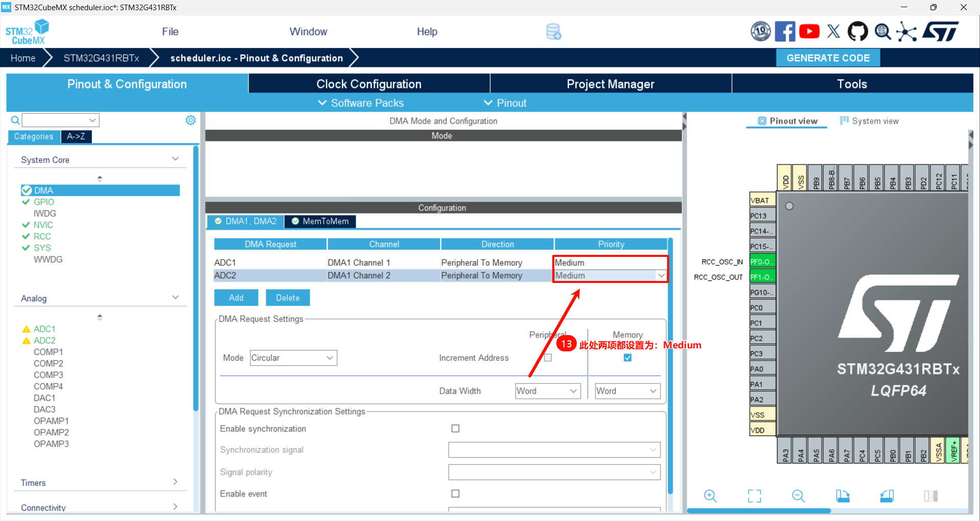Open the 10th anniversary badge icon
The width and height of the screenshot is (980, 521).
761,32
